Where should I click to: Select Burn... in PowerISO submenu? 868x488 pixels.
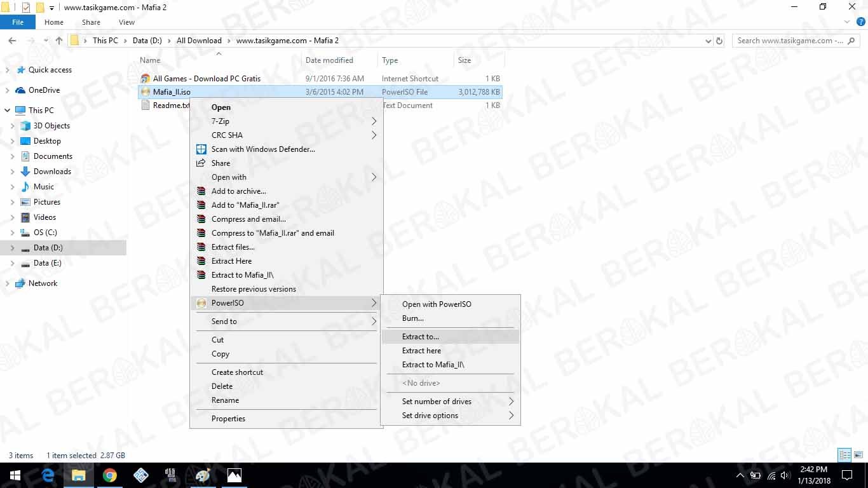(451, 318)
